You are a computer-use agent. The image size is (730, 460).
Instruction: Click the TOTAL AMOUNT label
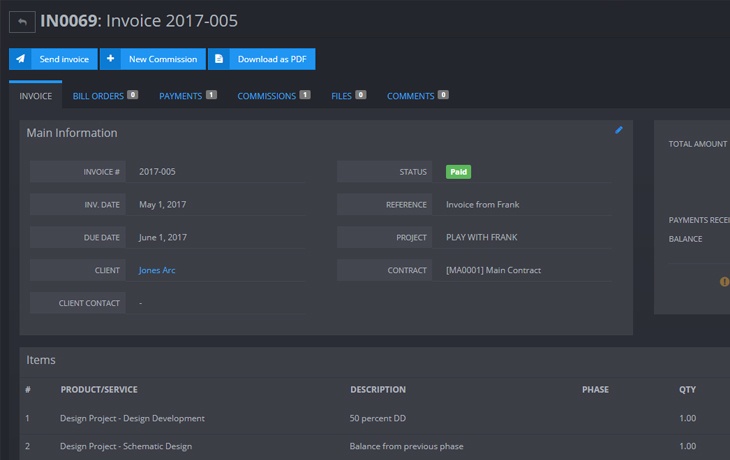click(x=697, y=144)
